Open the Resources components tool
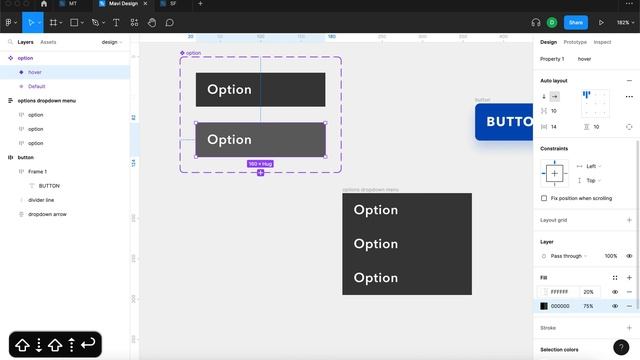 click(x=134, y=22)
